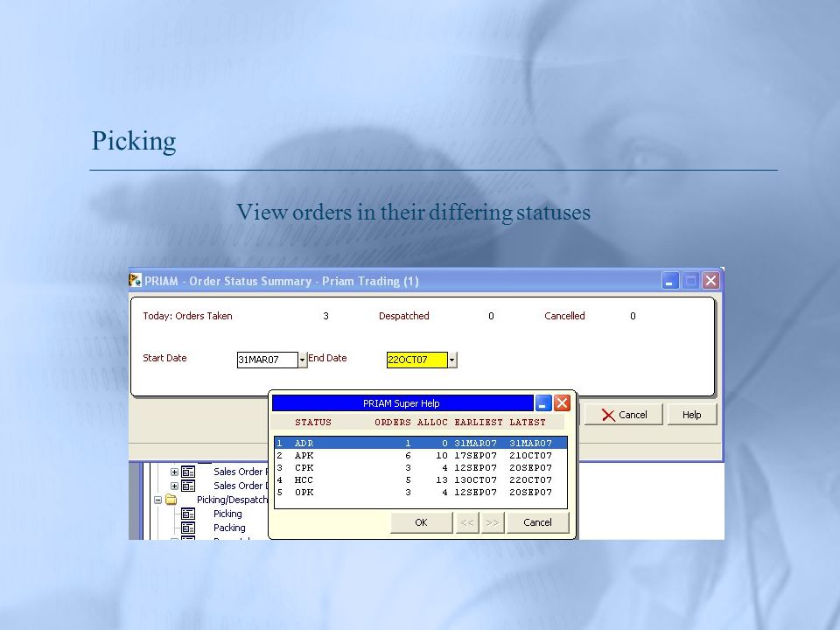This screenshot has width=840, height=630.
Task: Click the next page >> button
Action: 493,522
